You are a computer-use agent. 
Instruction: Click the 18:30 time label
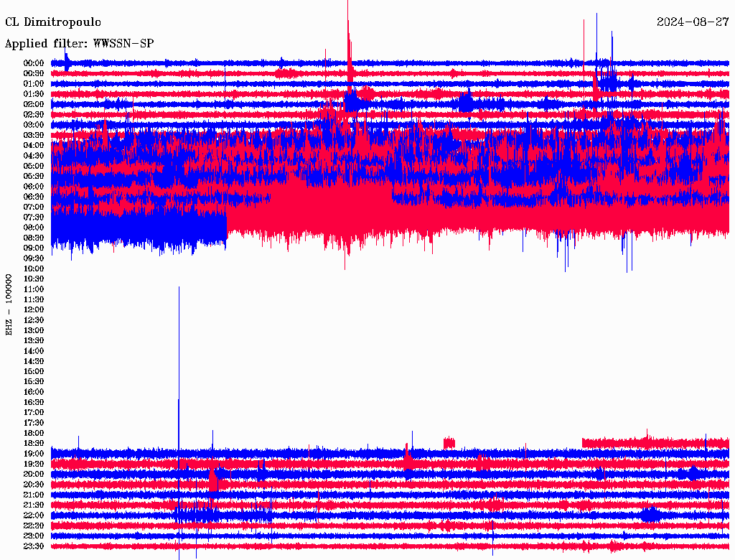tap(34, 444)
